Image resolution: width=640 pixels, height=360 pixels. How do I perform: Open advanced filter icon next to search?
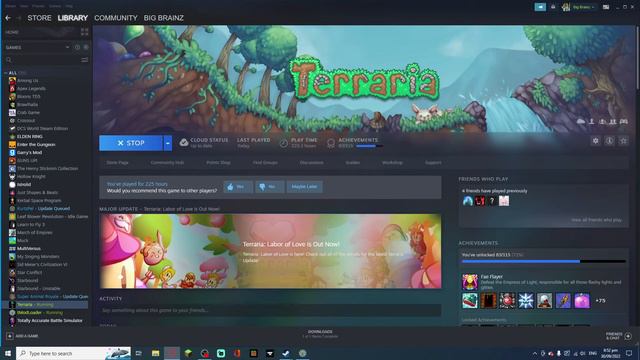point(84,60)
